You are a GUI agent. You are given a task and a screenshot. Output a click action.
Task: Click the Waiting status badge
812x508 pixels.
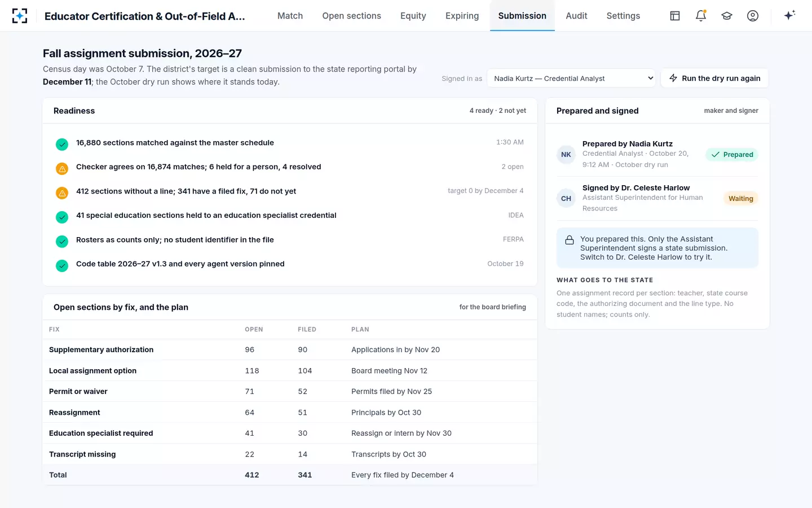click(740, 199)
